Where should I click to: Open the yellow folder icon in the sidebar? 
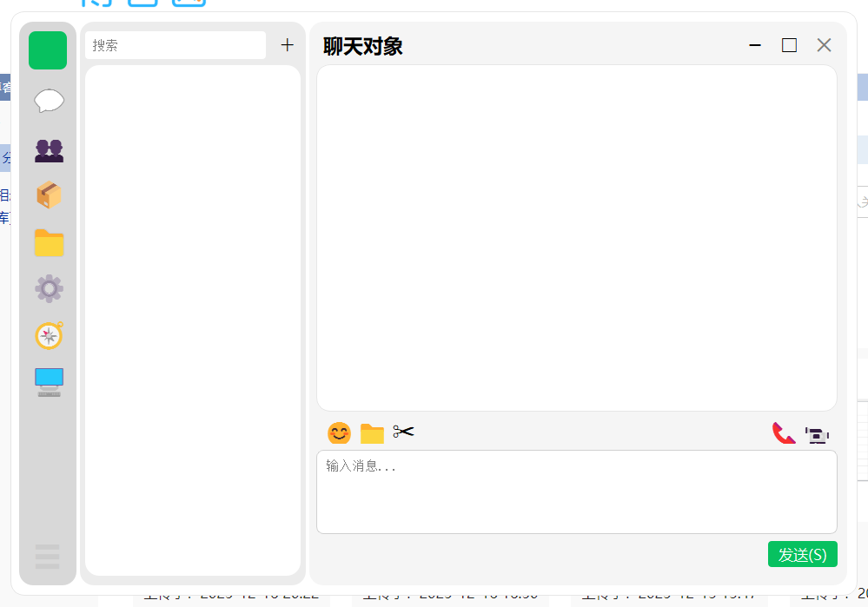tap(48, 242)
